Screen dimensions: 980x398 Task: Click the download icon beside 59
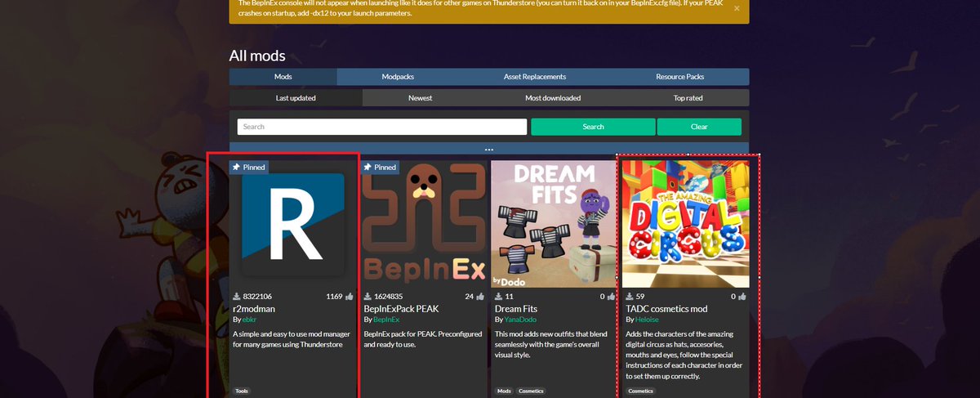coord(629,297)
